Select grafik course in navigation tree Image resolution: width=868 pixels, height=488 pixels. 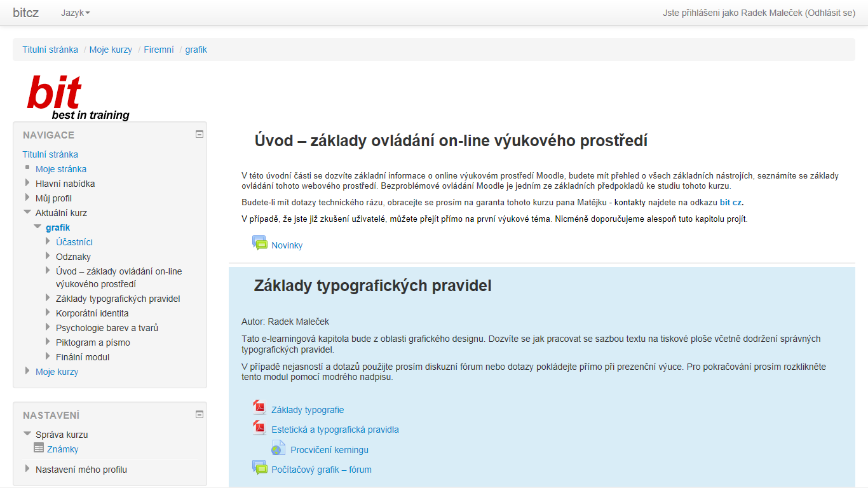tap(58, 227)
